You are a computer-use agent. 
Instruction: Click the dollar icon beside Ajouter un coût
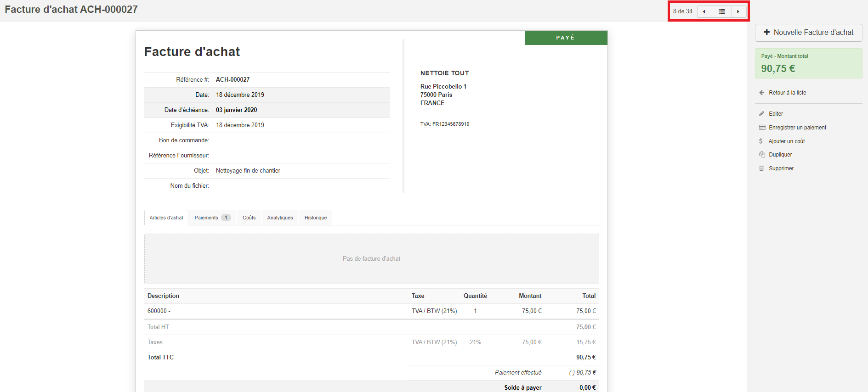click(761, 141)
